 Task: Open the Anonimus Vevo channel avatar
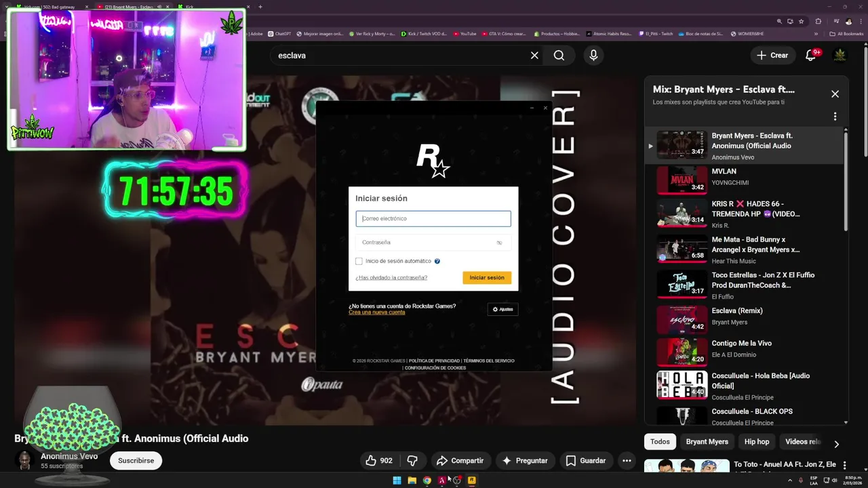pyautogui.click(x=24, y=460)
